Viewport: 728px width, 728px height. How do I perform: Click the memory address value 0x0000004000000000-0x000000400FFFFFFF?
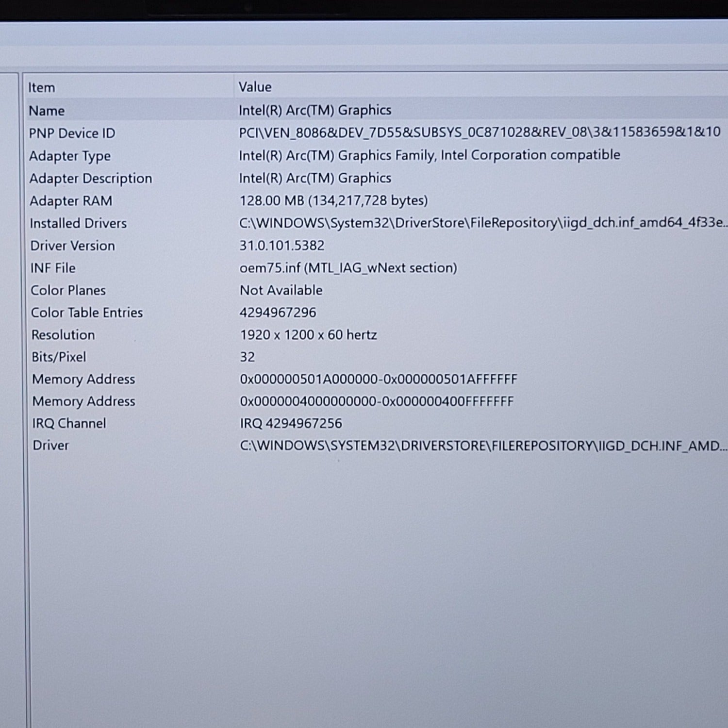[x=377, y=401]
